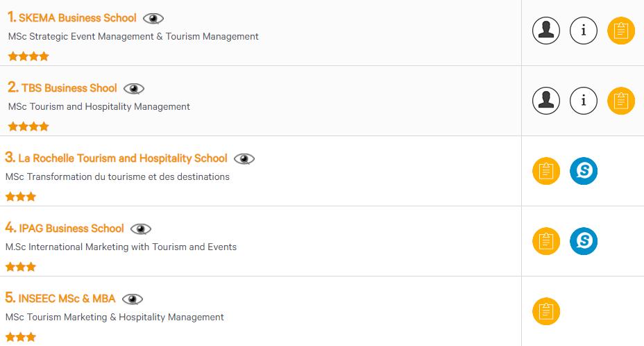Image resolution: width=644 pixels, height=346 pixels.
Task: Toggle the eye icon next to TBS Business School
Action: click(134, 89)
